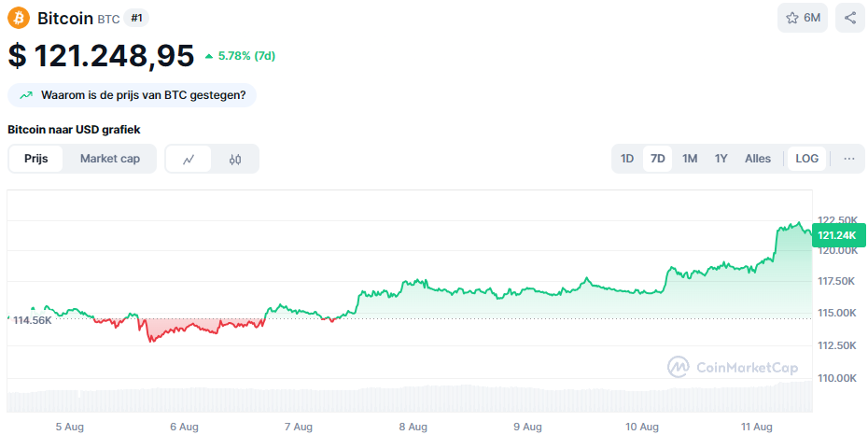Click the 112.50K y-axis label

836,346
